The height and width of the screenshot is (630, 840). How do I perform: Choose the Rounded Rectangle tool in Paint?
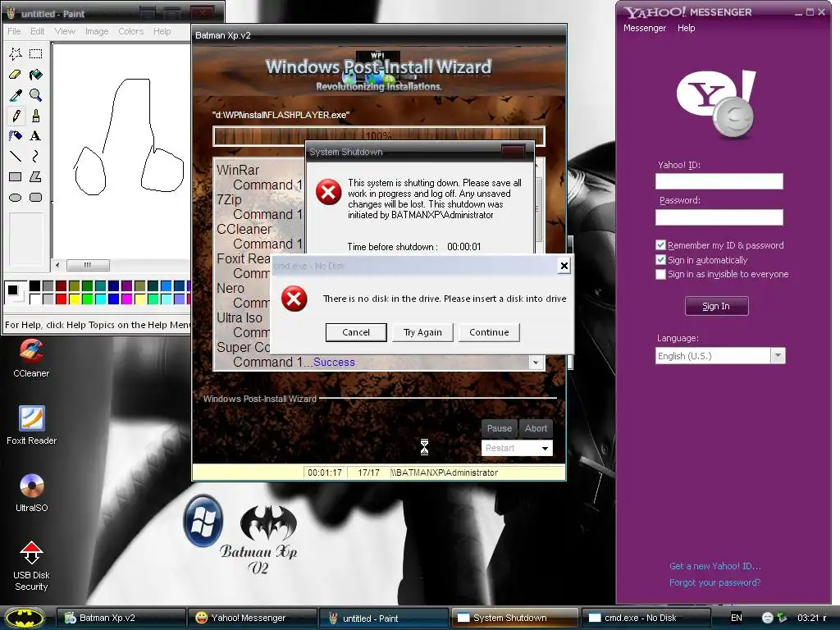[36, 197]
